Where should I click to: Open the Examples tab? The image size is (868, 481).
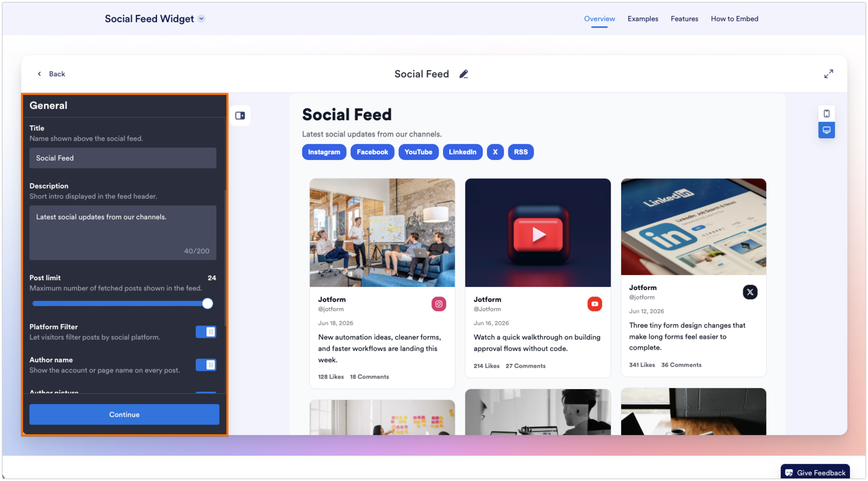tap(643, 19)
